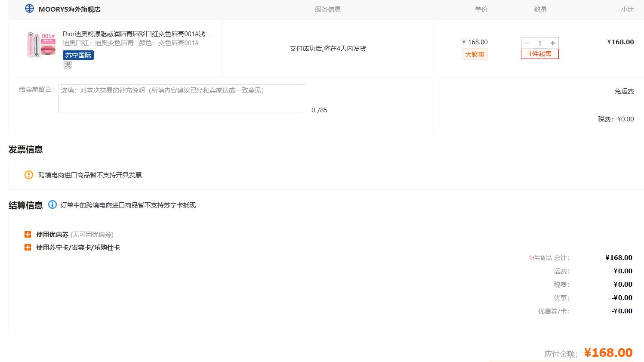The width and height of the screenshot is (644, 362).
Task: Click the orange warning icon in 发票信息
Action: tap(29, 175)
